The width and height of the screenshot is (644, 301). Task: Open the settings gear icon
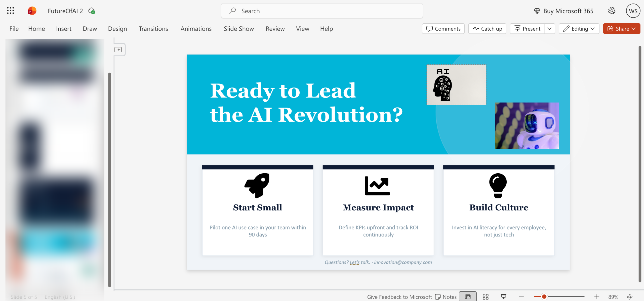pyautogui.click(x=612, y=11)
